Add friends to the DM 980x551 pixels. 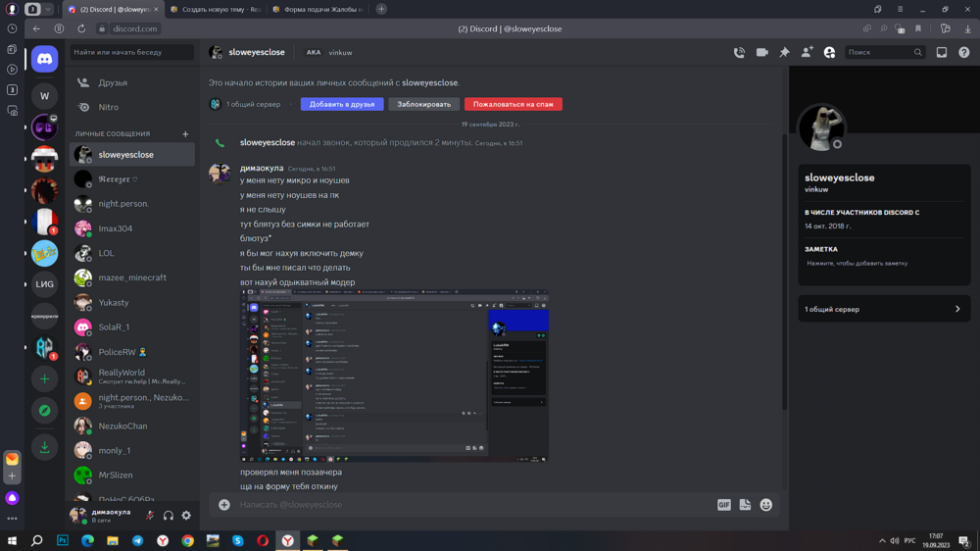coord(807,53)
